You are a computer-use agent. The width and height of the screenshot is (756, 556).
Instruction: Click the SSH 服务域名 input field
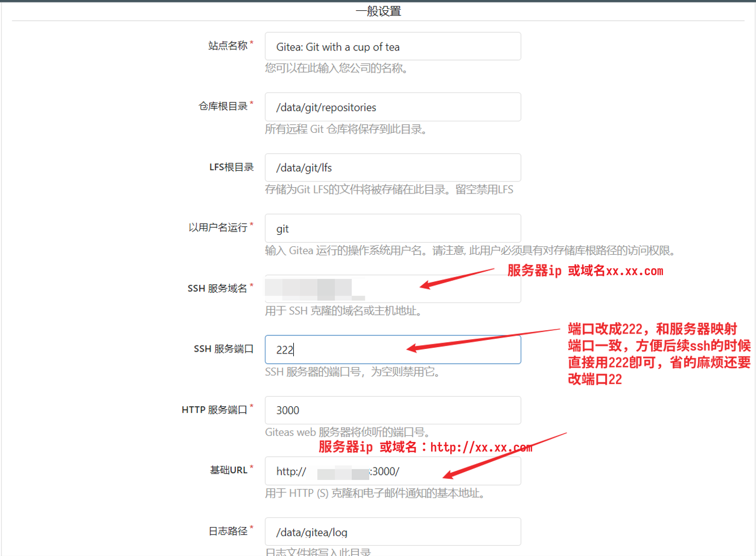pos(392,289)
